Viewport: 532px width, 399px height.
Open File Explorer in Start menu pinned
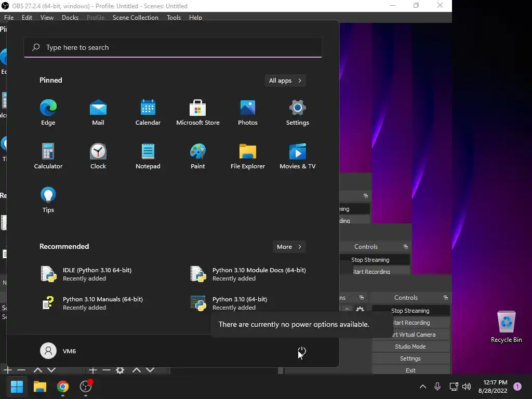pos(248,156)
